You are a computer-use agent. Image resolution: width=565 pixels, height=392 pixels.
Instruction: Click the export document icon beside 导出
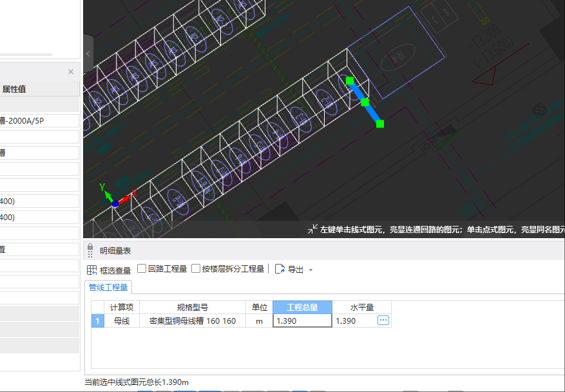click(x=280, y=269)
